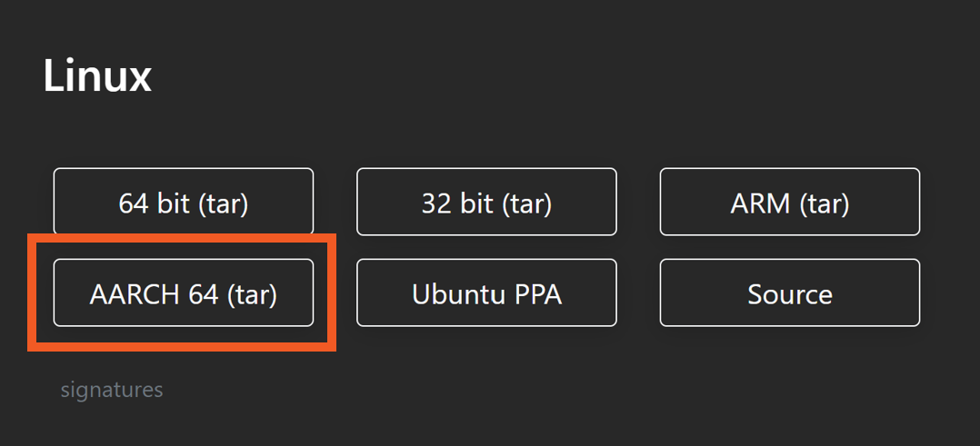The image size is (980, 446).
Task: Get the Source code package
Action: click(x=789, y=292)
